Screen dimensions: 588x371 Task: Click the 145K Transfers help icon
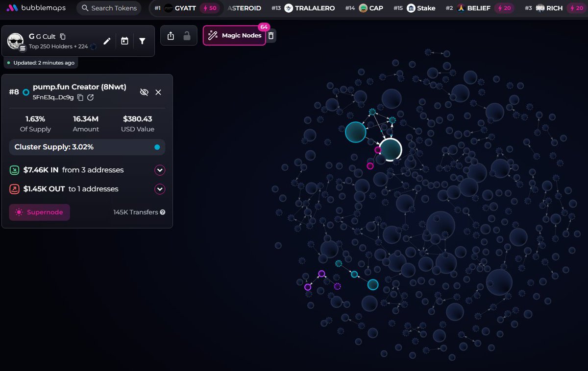point(163,212)
